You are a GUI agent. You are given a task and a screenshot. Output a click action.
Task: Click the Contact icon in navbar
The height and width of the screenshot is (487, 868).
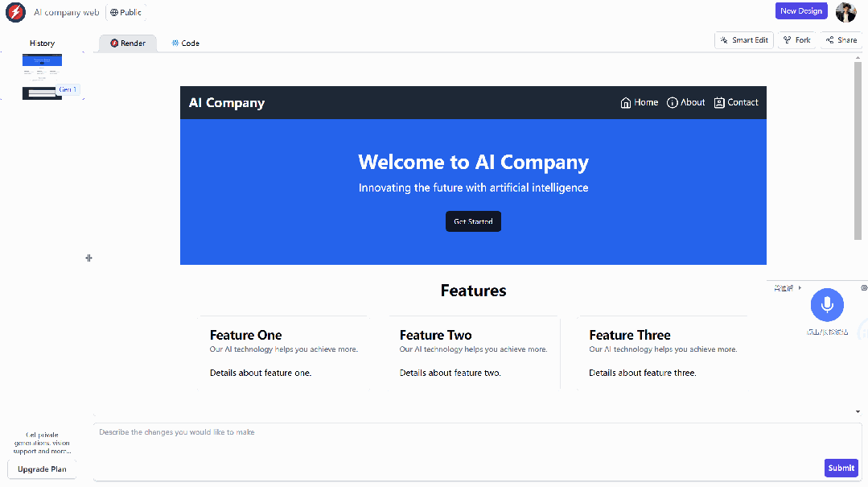tap(719, 102)
